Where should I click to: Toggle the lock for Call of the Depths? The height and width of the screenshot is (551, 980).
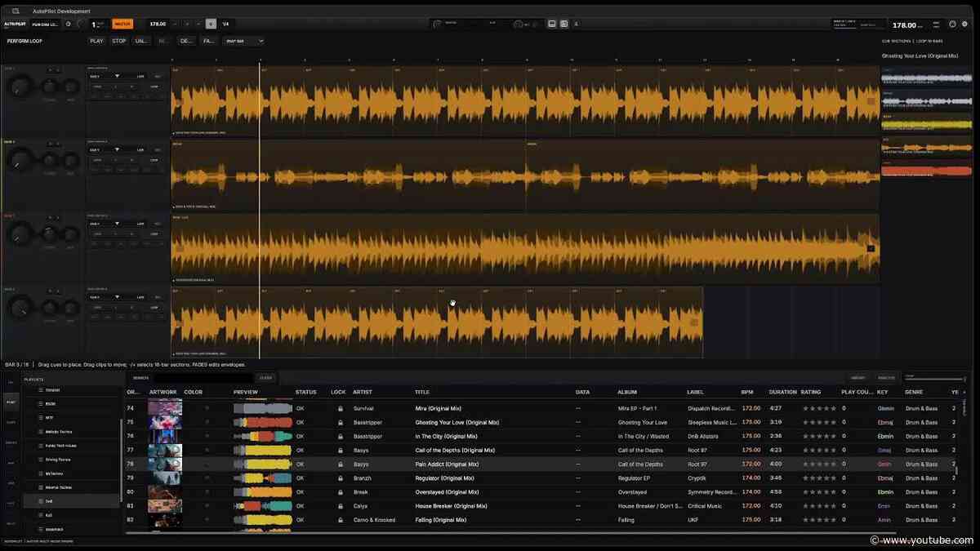point(340,450)
